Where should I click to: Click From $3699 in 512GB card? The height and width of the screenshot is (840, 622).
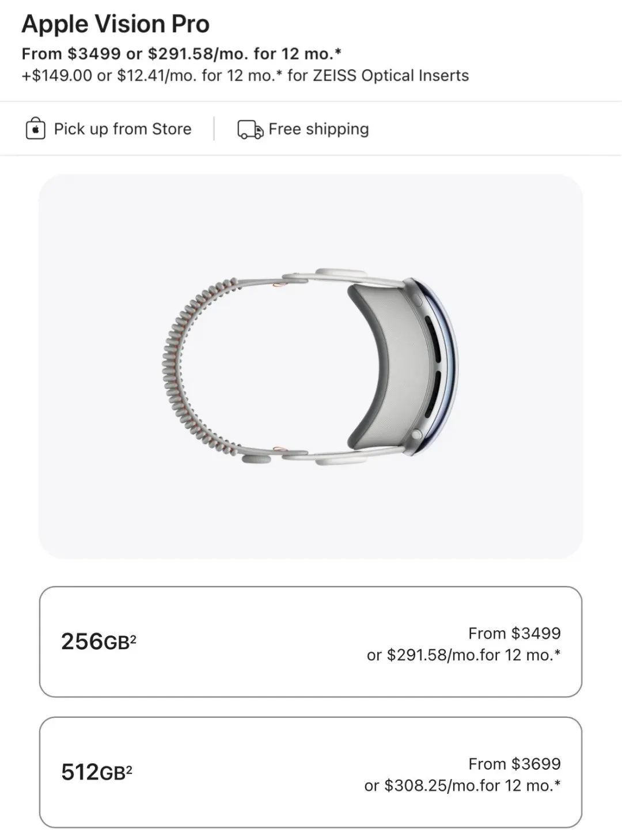pyautogui.click(x=514, y=764)
